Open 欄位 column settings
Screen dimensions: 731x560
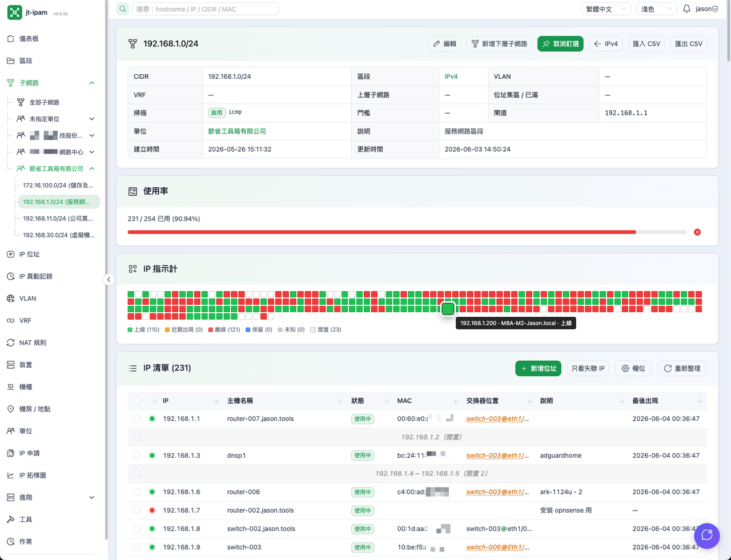coord(633,369)
